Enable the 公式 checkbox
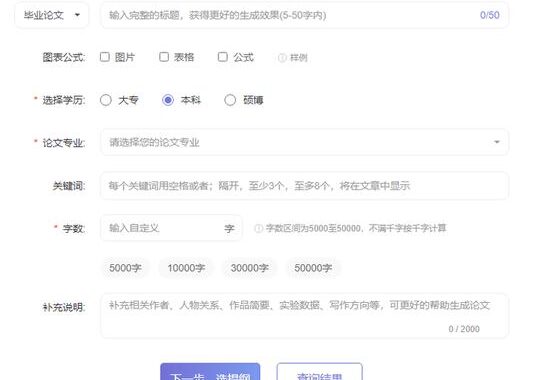Image resolution: width=537 pixels, height=380 pixels. (x=223, y=57)
